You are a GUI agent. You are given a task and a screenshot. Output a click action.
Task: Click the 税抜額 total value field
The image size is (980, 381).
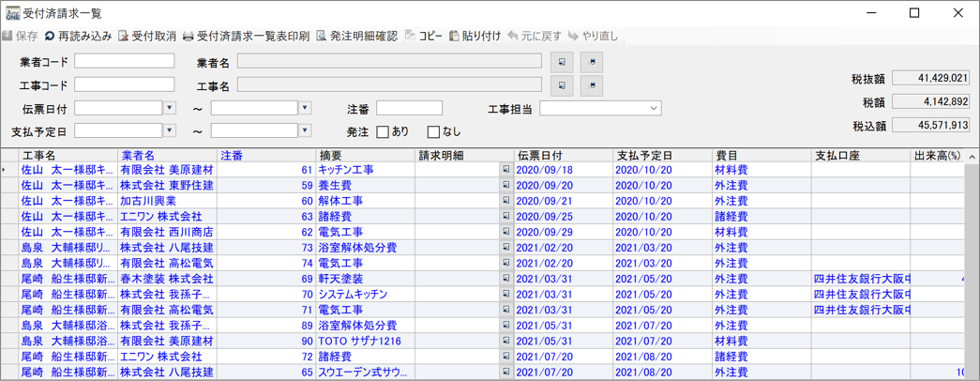click(930, 78)
